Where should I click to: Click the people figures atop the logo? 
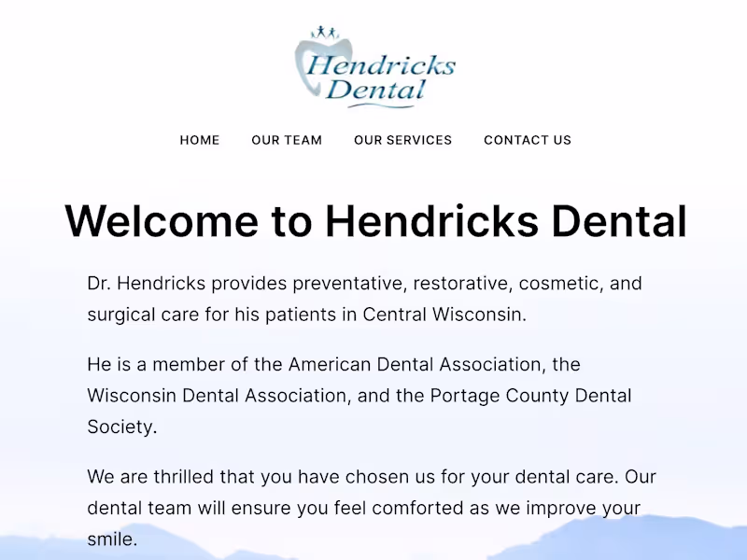324,33
